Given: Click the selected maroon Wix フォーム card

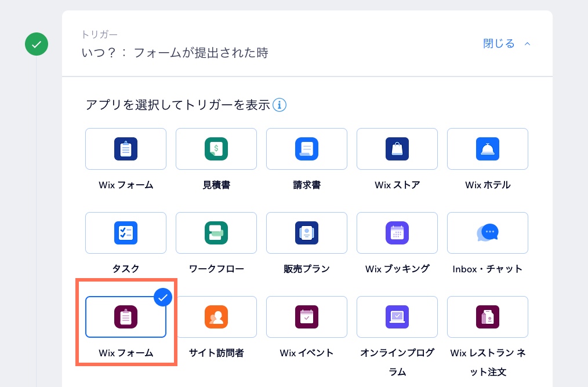Looking at the screenshot, I should (x=126, y=316).
